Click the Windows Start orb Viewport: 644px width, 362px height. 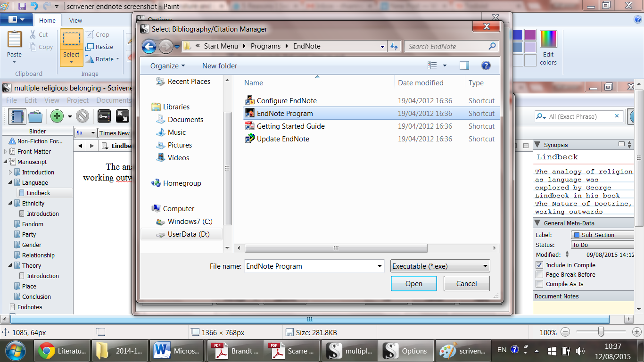[x=15, y=351]
